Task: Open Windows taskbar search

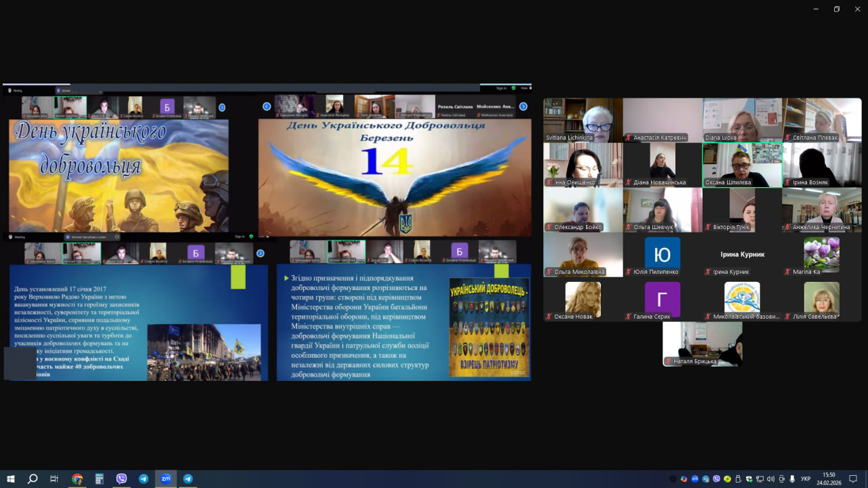Action: [33, 479]
